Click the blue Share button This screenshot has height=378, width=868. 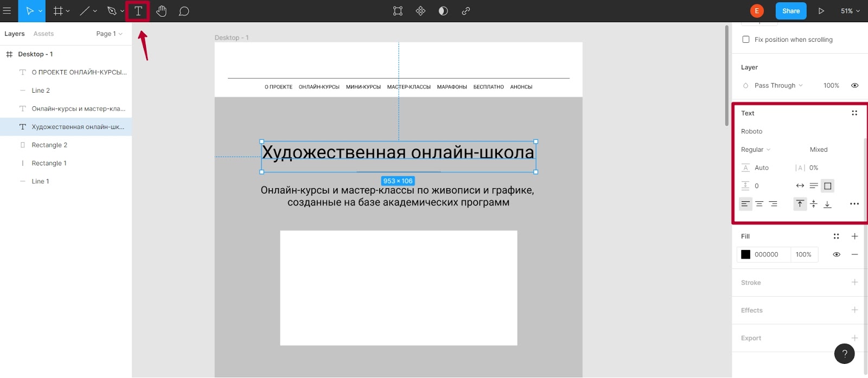791,11
